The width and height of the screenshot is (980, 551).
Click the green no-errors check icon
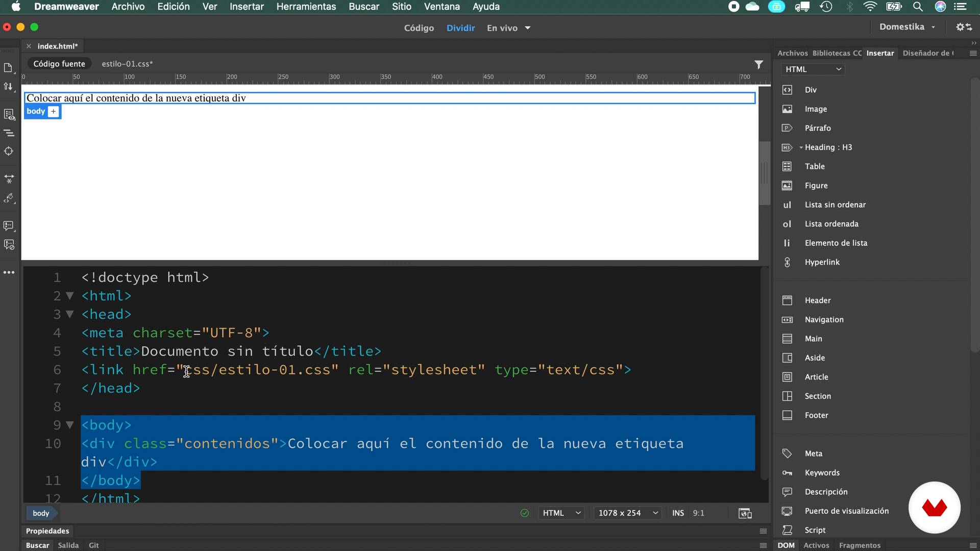524,513
